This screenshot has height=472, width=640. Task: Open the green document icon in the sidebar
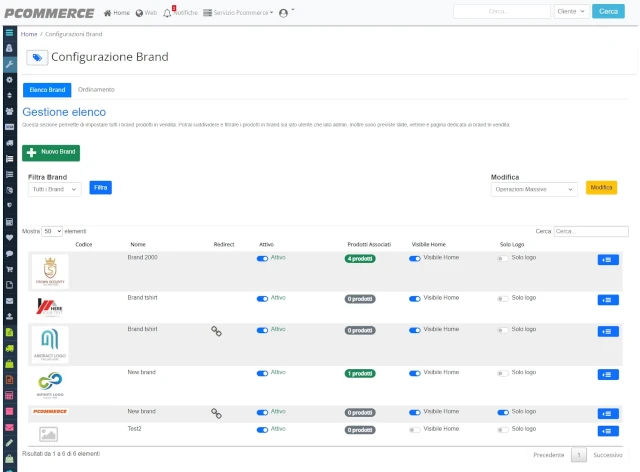click(9, 332)
